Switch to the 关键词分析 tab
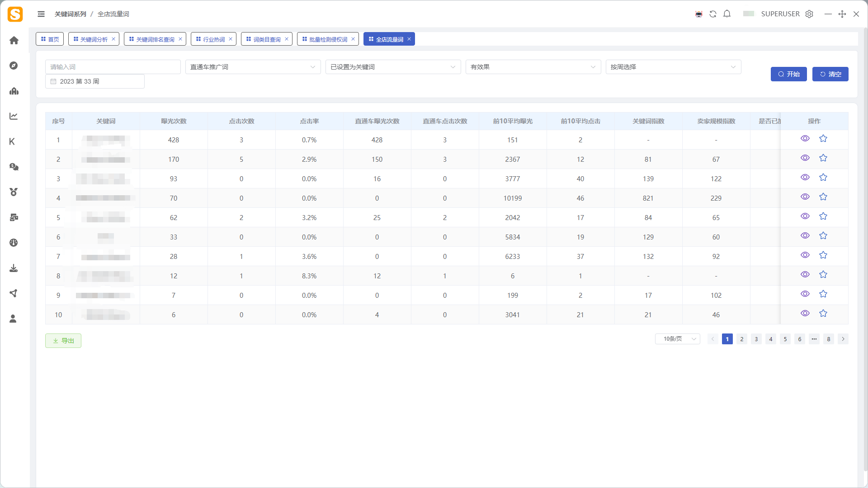Image resolution: width=868 pixels, height=488 pixels. pyautogui.click(x=94, y=39)
